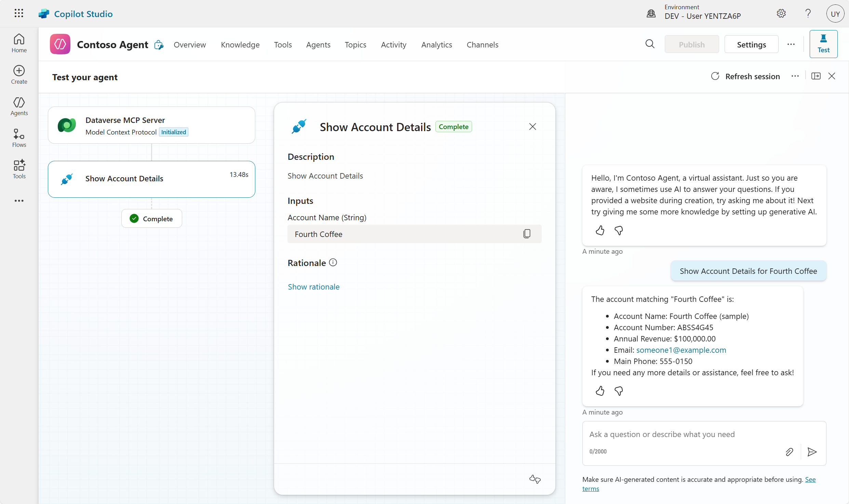Switch to the Knowledge tab
The width and height of the screenshot is (849, 504).
point(240,45)
